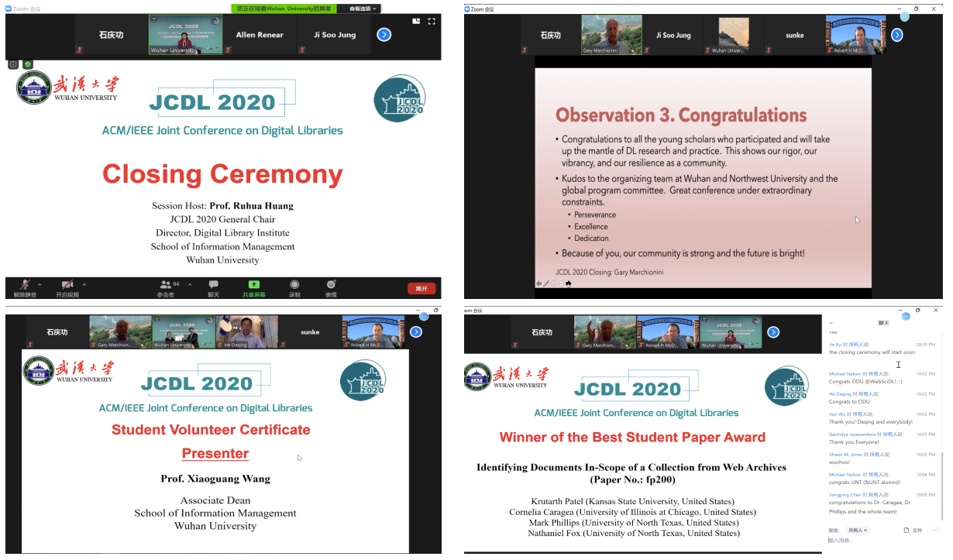Click the 文件 file attach button in chat
The image size is (953, 560).
(x=913, y=531)
